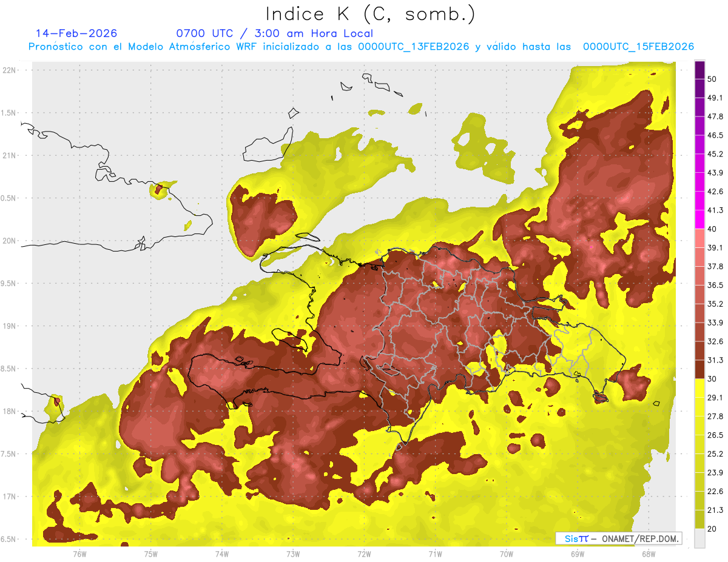
Task: Click the "42.6" color scale value
Action: click(715, 192)
